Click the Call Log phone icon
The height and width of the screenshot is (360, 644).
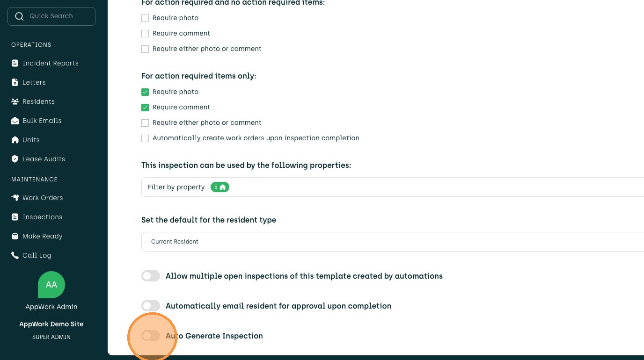tap(15, 255)
